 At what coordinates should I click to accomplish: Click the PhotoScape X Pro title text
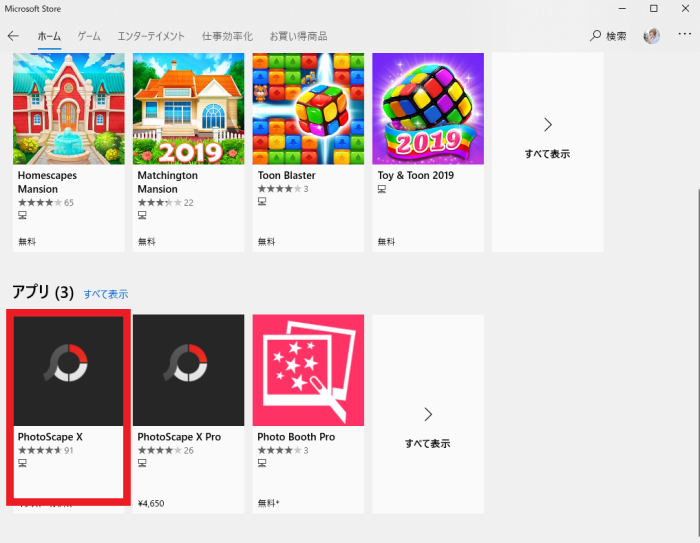[x=179, y=437]
